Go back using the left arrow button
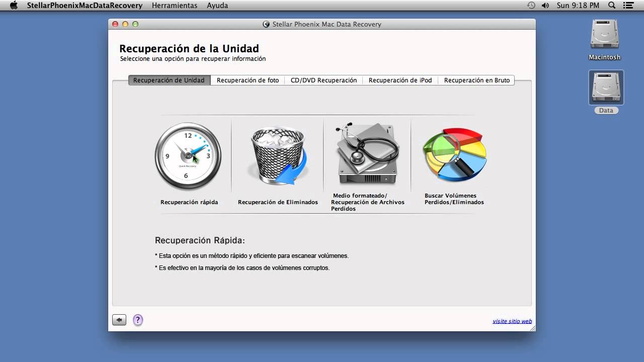The height and width of the screenshot is (362, 644). pos(119,320)
